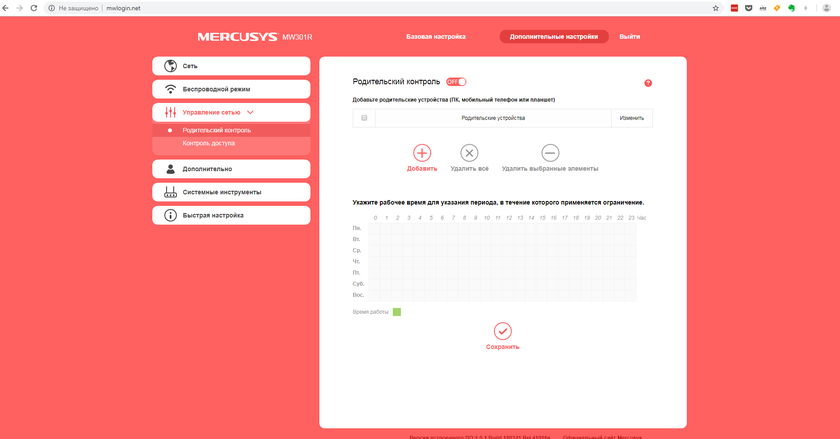Click the X icon to delete all
This screenshot has height=439, width=840.
pyautogui.click(x=469, y=153)
